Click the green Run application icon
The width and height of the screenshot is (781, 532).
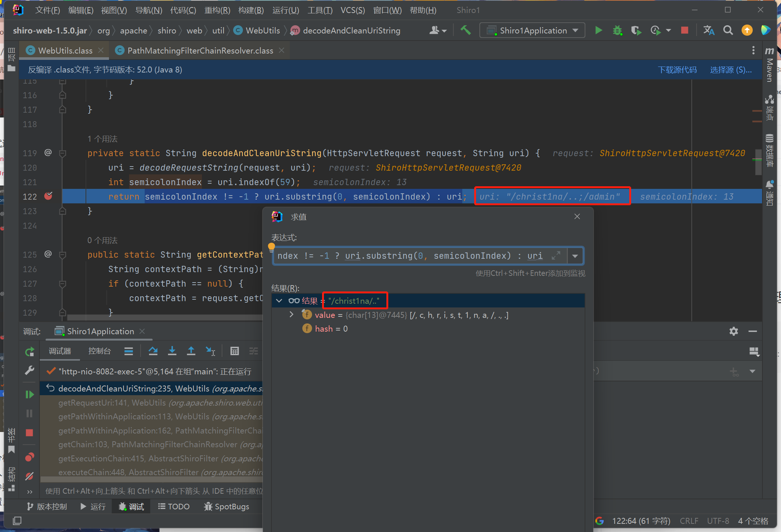click(598, 30)
